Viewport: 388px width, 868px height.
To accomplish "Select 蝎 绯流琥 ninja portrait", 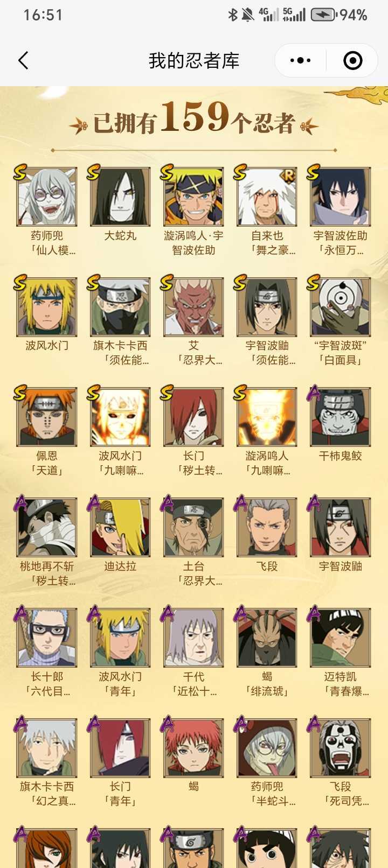I will [267, 638].
